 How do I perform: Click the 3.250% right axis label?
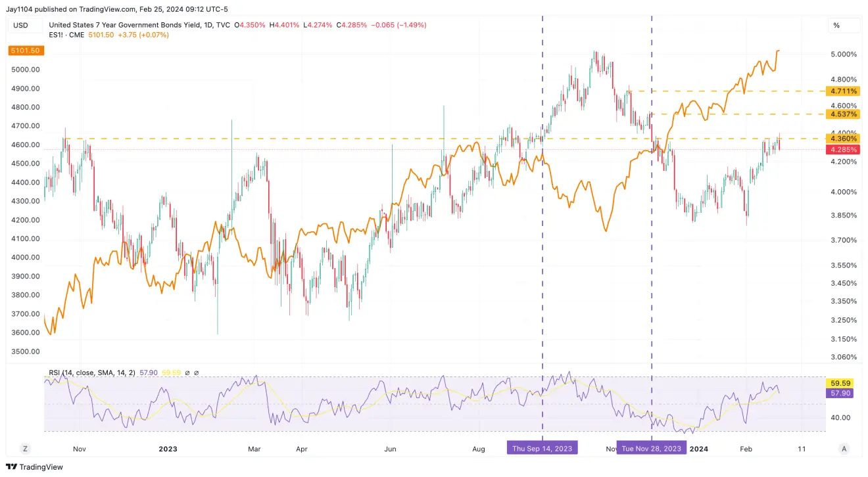tap(844, 320)
